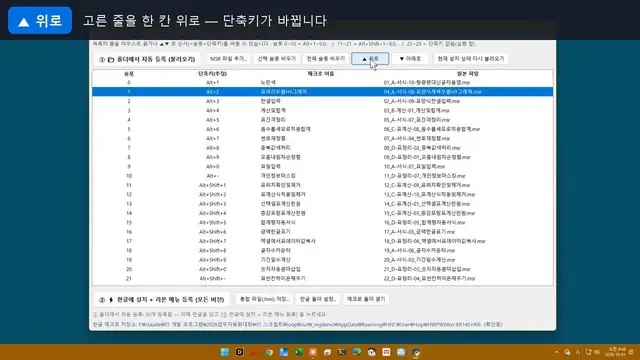Screen dimensions: 640x360
Task: Select the row with shortcut 'Alt+Shift+5'
Action: pos(322,222)
